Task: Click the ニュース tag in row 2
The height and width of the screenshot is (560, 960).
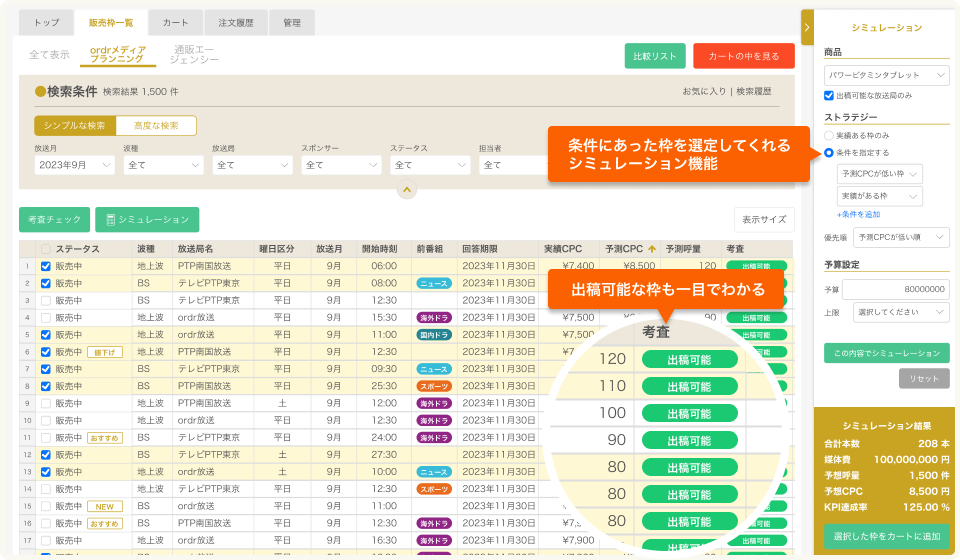Action: (433, 283)
